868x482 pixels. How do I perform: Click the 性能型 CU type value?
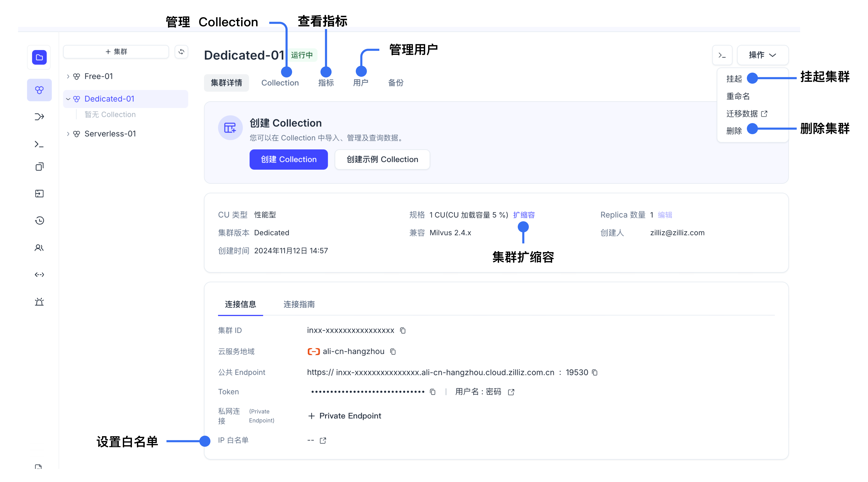pyautogui.click(x=265, y=215)
